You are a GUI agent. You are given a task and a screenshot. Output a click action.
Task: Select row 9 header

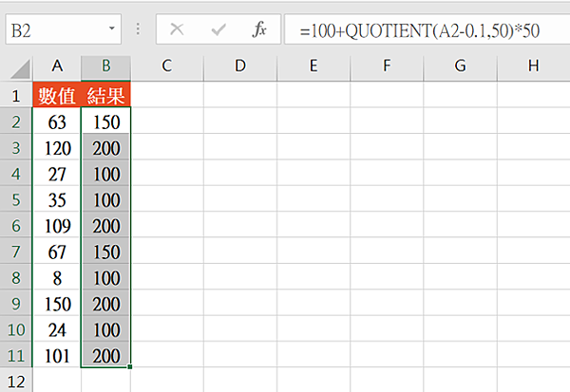tap(16, 304)
